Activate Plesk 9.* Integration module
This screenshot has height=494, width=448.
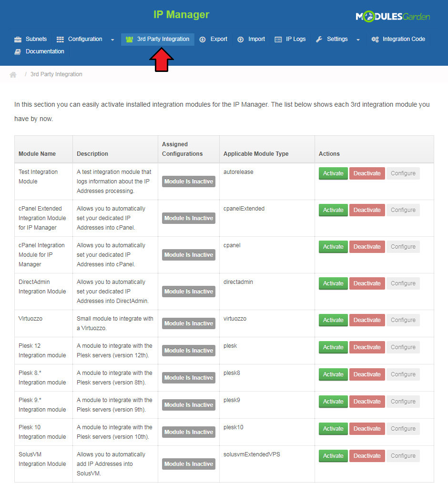coord(333,402)
